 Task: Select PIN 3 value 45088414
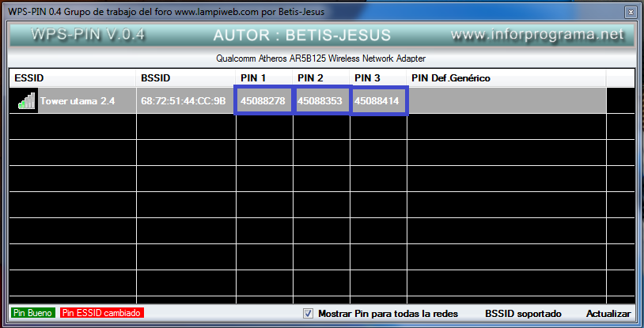pos(377,100)
